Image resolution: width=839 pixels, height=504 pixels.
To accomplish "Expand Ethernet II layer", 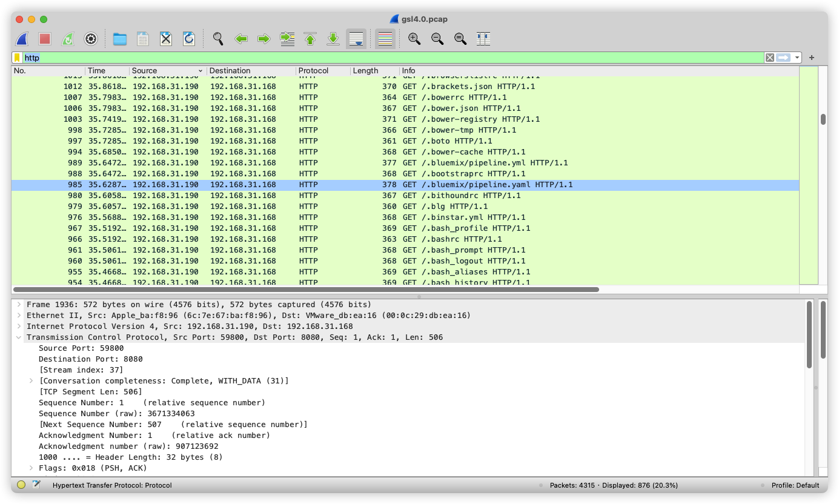I will [19, 316].
